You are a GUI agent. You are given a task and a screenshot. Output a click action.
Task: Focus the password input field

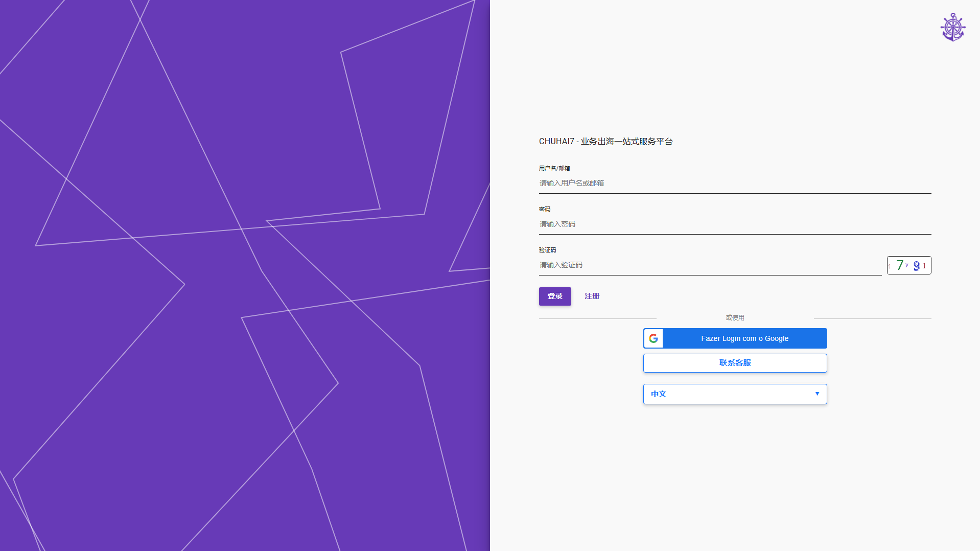[x=735, y=224]
